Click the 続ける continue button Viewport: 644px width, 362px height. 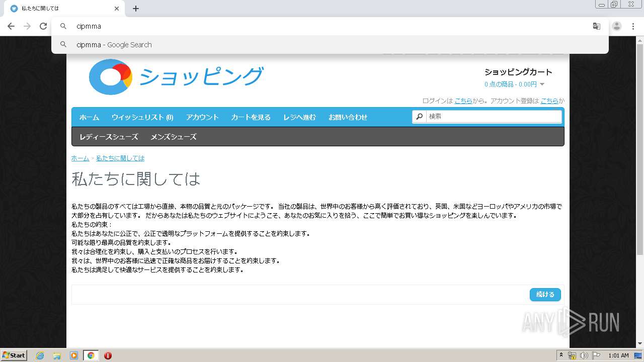[545, 295]
